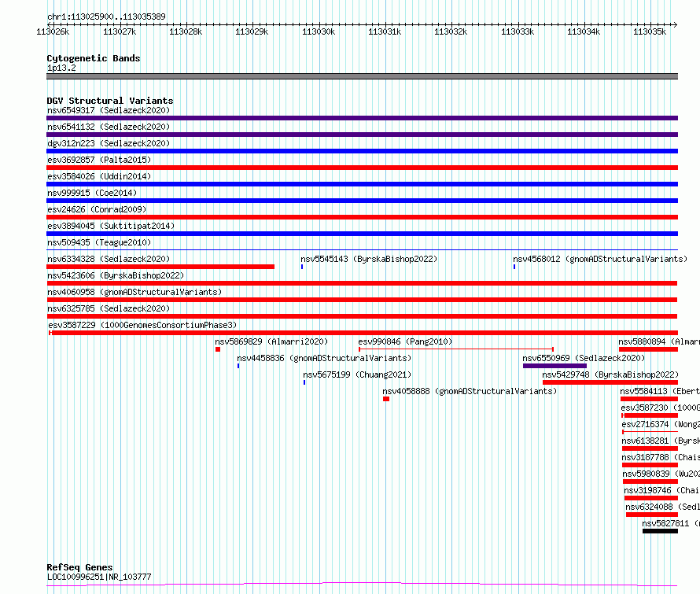700x594 pixels.
Task: Select the nsv6541132 purple variant bar
Action: (x=362, y=135)
